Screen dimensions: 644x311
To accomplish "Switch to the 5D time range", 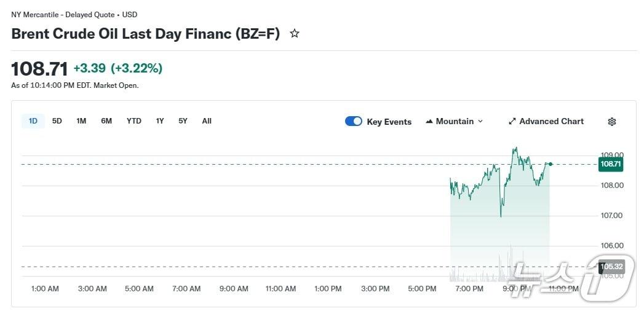I will (57, 121).
